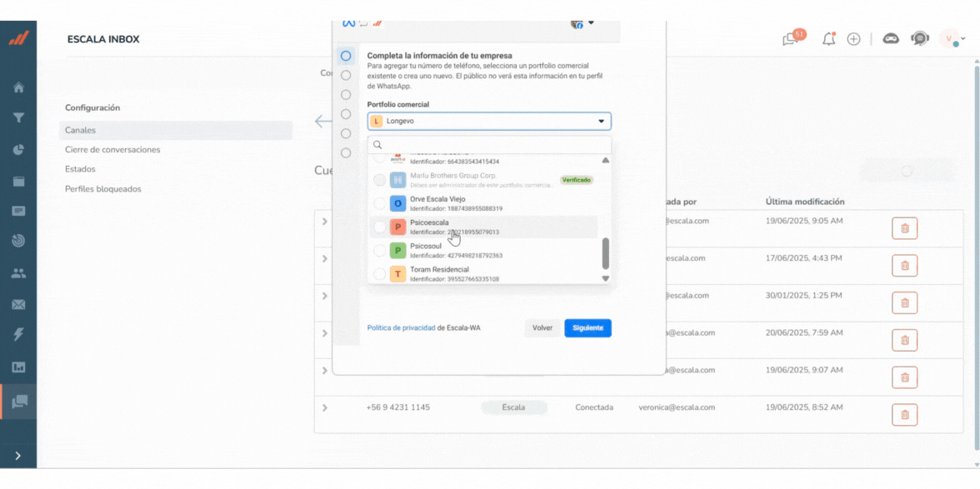Image resolution: width=980 pixels, height=489 pixels.
Task: Open the Home icon in the left sidebar
Action: click(x=18, y=87)
